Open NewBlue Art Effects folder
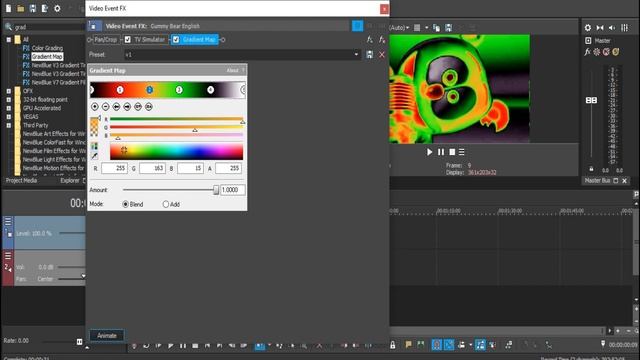This screenshot has height=360, width=640. pyautogui.click(x=54, y=134)
